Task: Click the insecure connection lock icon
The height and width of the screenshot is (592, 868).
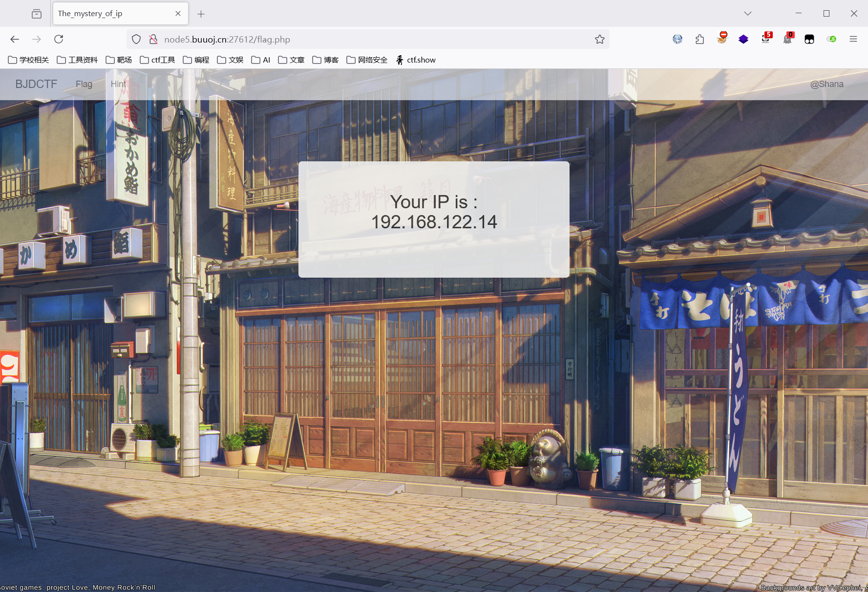Action: [x=153, y=39]
